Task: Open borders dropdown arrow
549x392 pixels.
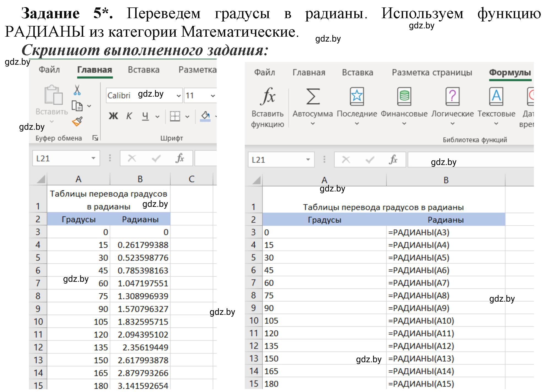Action: point(187,117)
